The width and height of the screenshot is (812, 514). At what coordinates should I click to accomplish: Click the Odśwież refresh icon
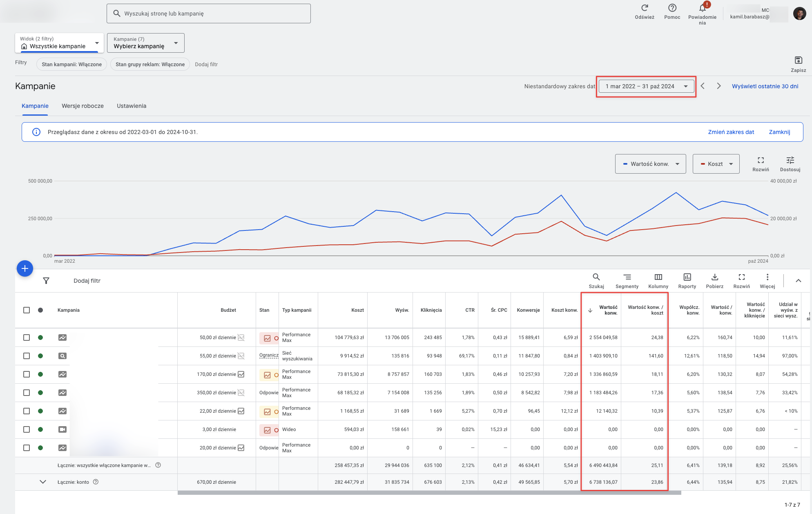tap(645, 8)
